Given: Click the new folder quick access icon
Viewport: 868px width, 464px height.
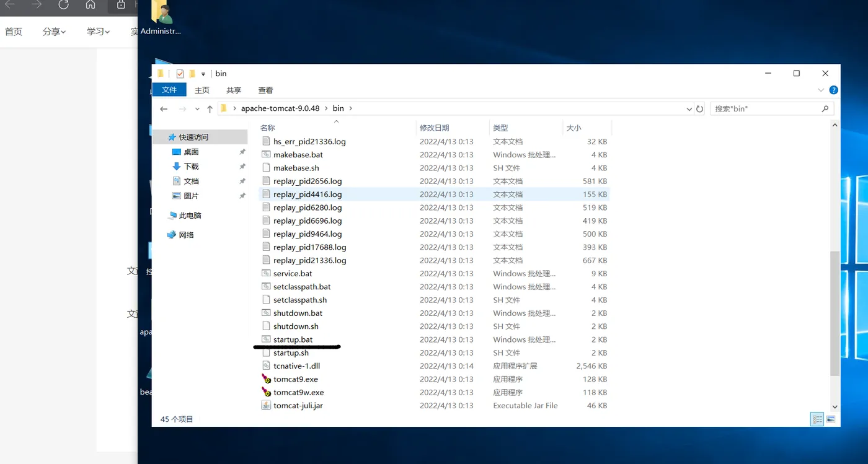Looking at the screenshot, I should [192, 74].
